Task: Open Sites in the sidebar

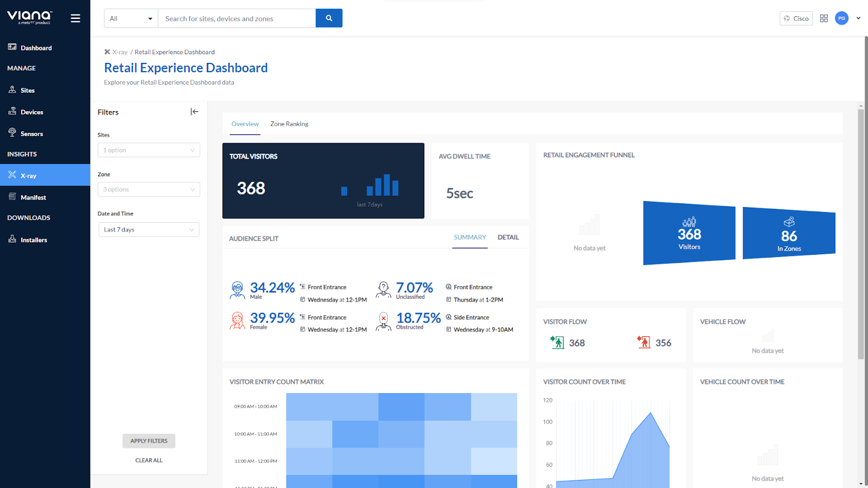Action: coord(27,91)
